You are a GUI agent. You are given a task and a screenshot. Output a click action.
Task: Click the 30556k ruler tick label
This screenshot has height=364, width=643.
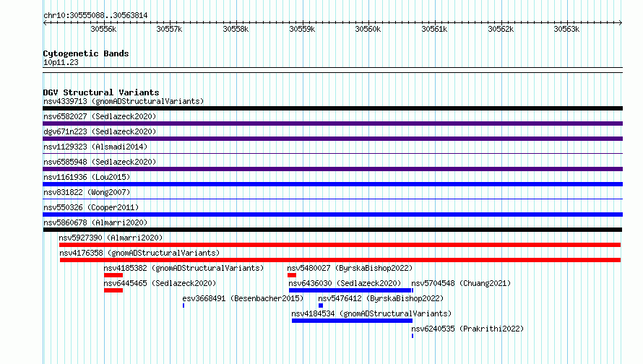[103, 29]
